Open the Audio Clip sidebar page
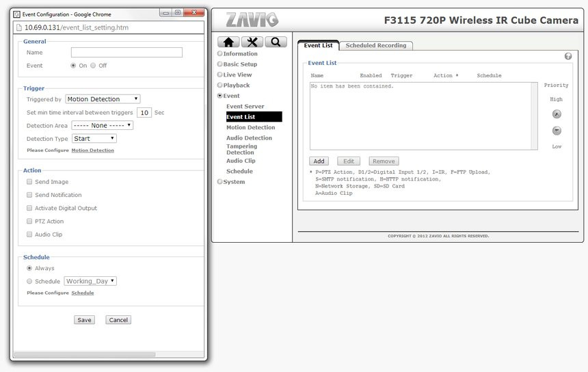Image resolution: width=588 pixels, height=372 pixels. [x=241, y=161]
